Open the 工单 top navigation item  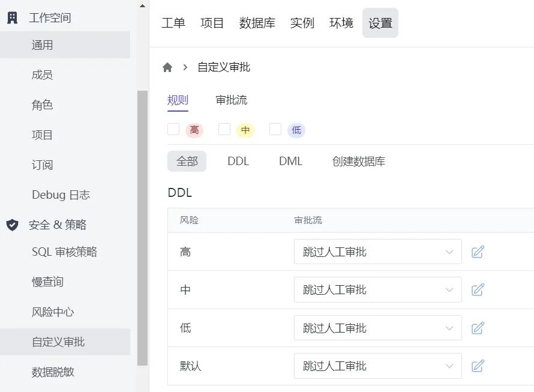point(173,23)
